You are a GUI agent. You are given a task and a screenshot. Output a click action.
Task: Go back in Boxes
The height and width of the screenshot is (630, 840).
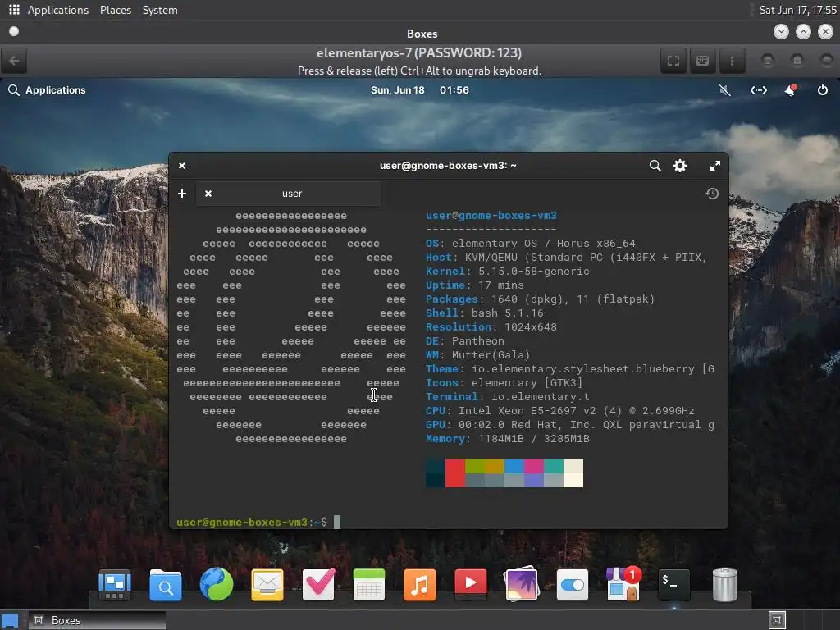coord(14,61)
